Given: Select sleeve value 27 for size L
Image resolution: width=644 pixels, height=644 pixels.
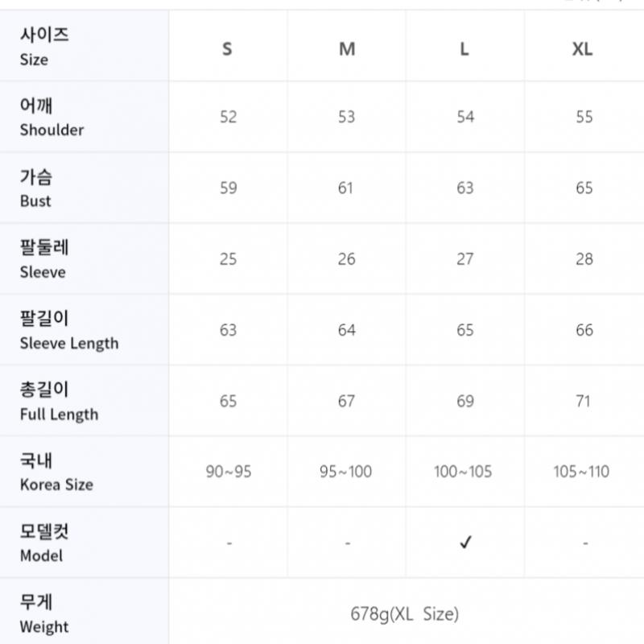Looking at the screenshot, I should tap(465, 259).
